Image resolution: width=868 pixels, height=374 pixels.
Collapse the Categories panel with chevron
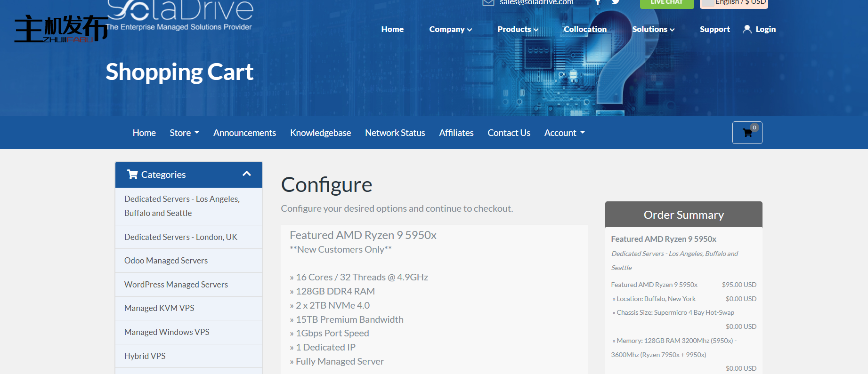pyautogui.click(x=246, y=174)
